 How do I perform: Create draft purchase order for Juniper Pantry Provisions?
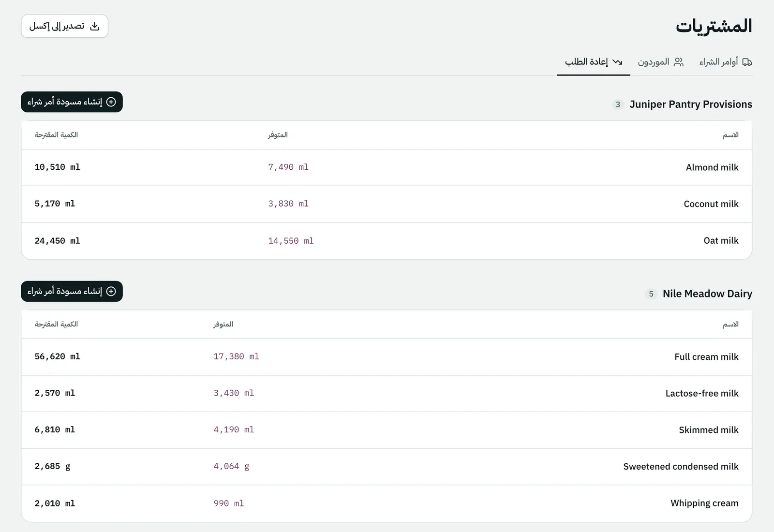pos(72,102)
